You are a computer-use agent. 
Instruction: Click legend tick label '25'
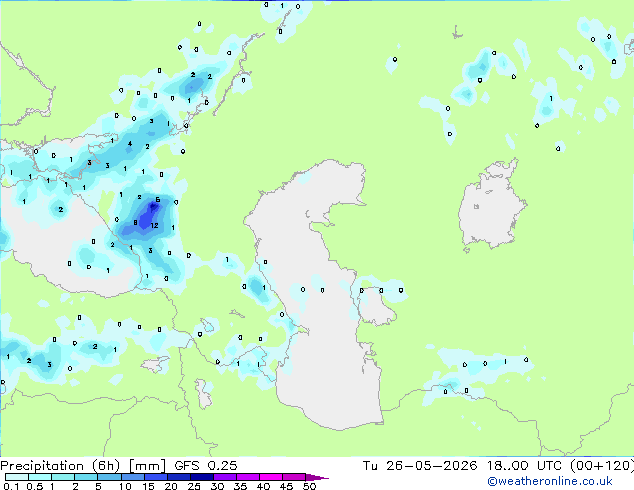194,486
